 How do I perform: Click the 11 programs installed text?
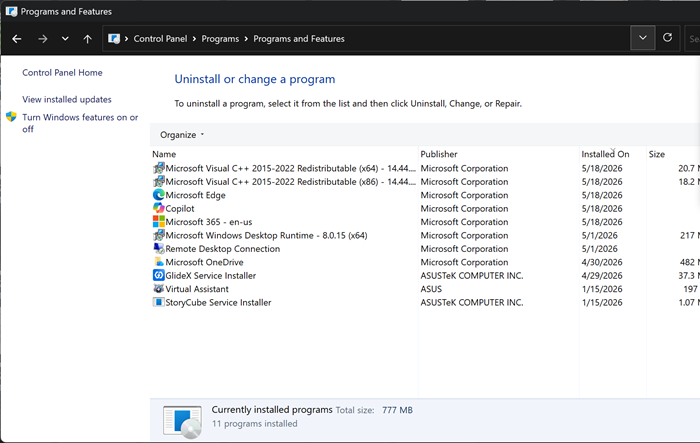point(254,423)
